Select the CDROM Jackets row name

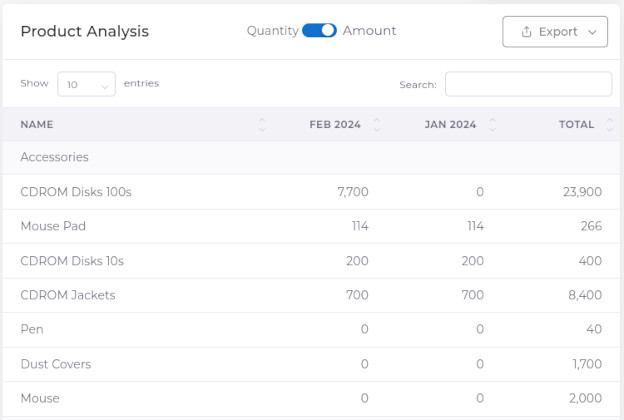click(68, 295)
